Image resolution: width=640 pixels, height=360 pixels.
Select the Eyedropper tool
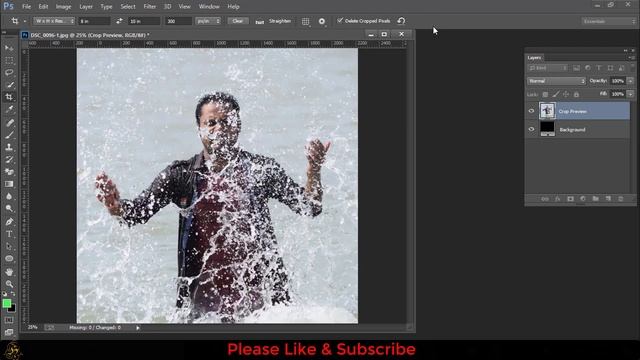pos(9,109)
